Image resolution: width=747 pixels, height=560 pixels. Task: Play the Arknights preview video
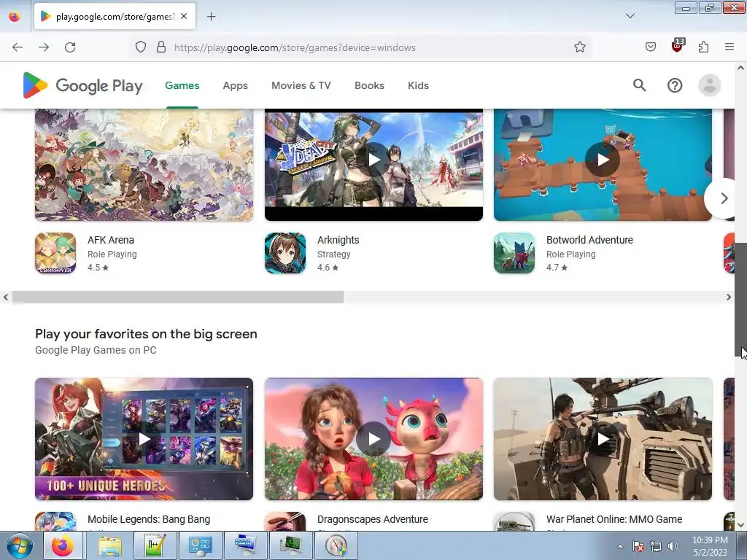(374, 160)
